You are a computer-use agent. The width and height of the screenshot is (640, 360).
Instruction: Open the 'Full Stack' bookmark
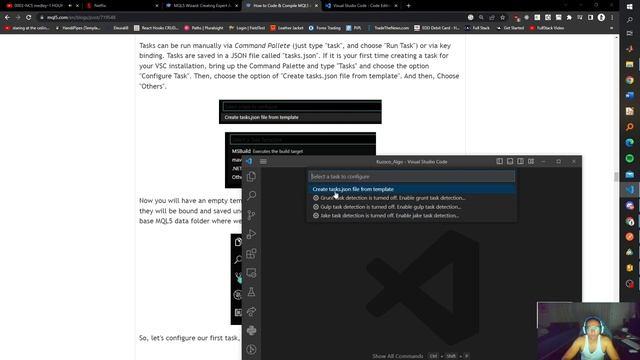pos(478,28)
